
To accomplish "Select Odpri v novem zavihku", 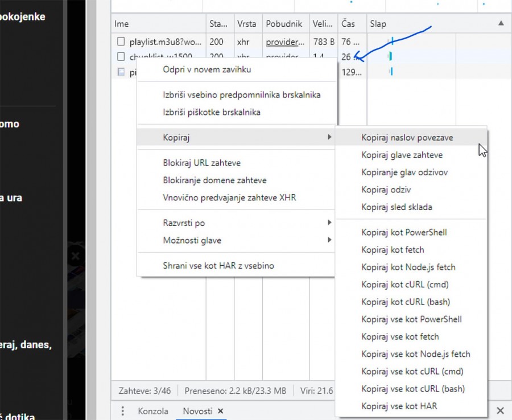I will (207, 69).
